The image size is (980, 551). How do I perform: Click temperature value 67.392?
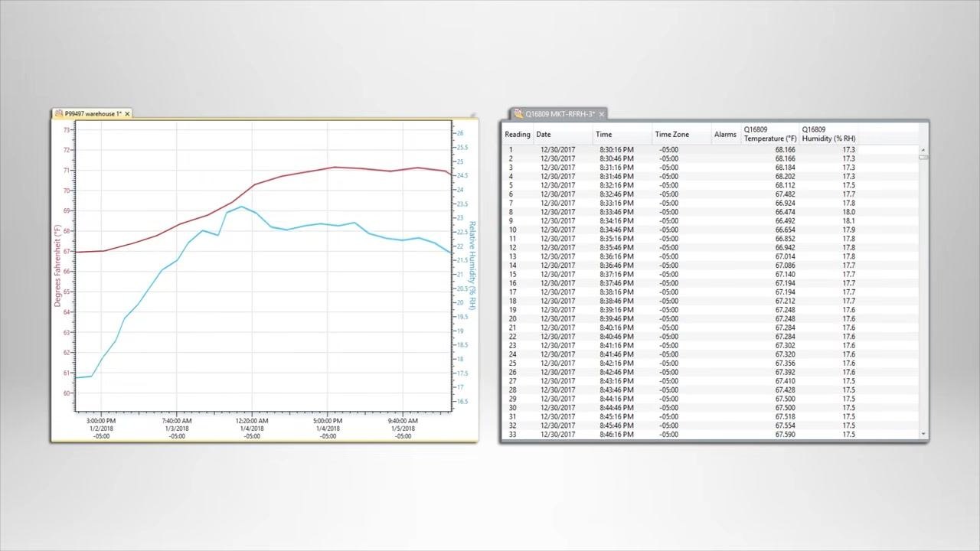tap(785, 373)
